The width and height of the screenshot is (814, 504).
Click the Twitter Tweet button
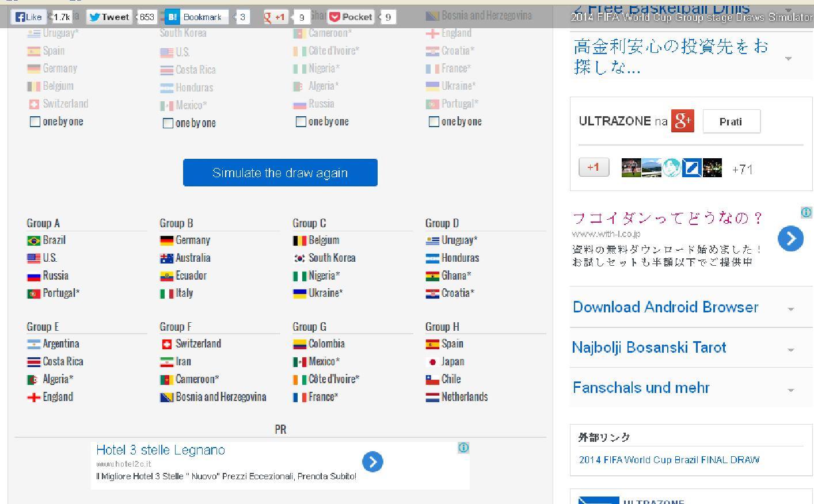[x=109, y=17]
